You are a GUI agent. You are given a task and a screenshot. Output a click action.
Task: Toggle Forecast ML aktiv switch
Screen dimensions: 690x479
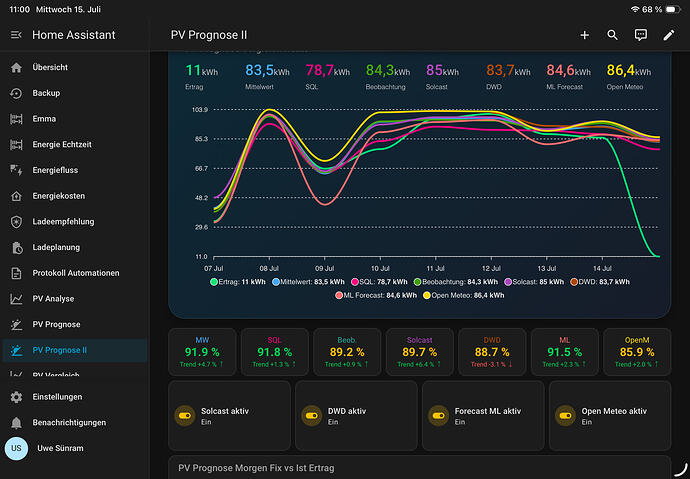439,415
